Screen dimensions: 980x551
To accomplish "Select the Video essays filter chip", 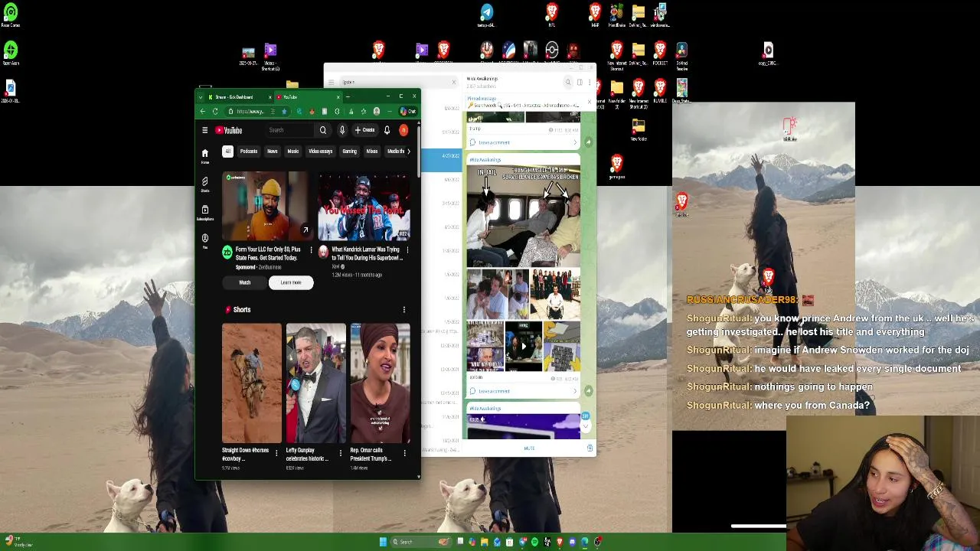I will point(321,152).
